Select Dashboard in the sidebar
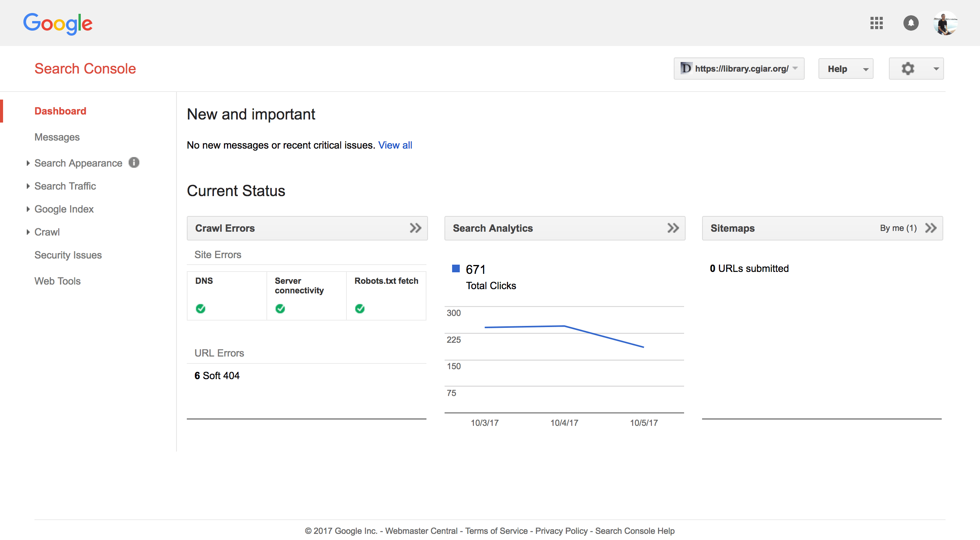 click(x=60, y=111)
